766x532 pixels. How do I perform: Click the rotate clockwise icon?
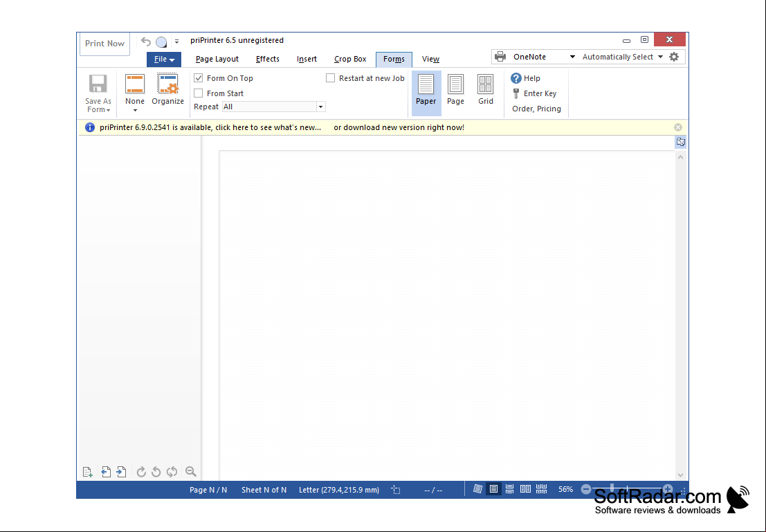coord(141,472)
